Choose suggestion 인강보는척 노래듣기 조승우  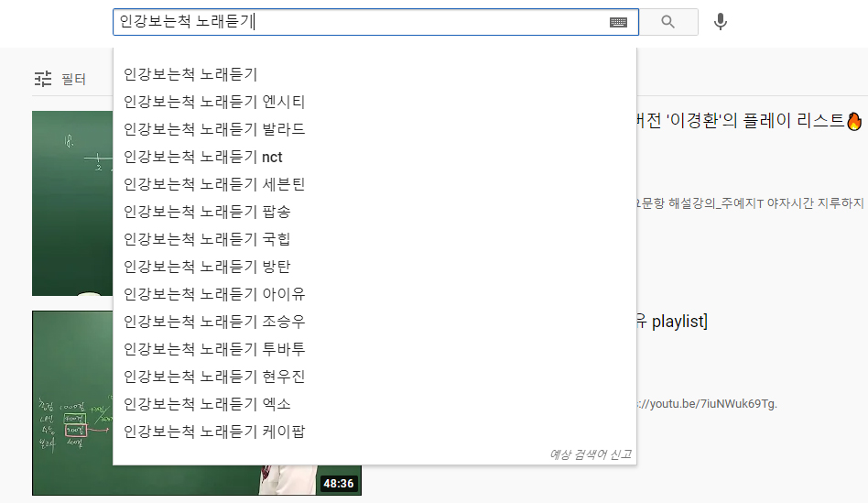click(374, 322)
